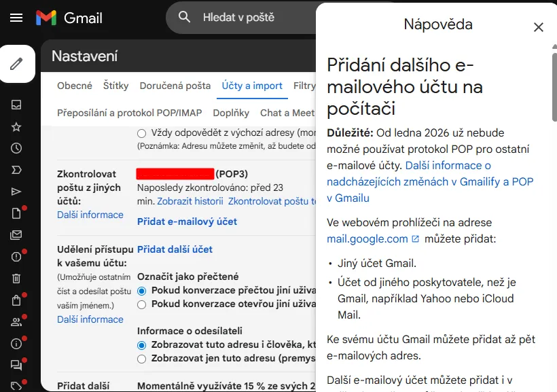The width and height of the screenshot is (557, 392).
Task: Open Trash bin icon in sidebar
Action: 16,278
